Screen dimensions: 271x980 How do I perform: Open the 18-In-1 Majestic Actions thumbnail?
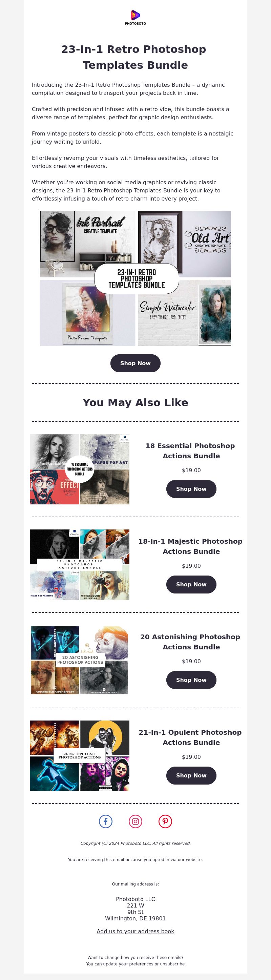(80, 565)
